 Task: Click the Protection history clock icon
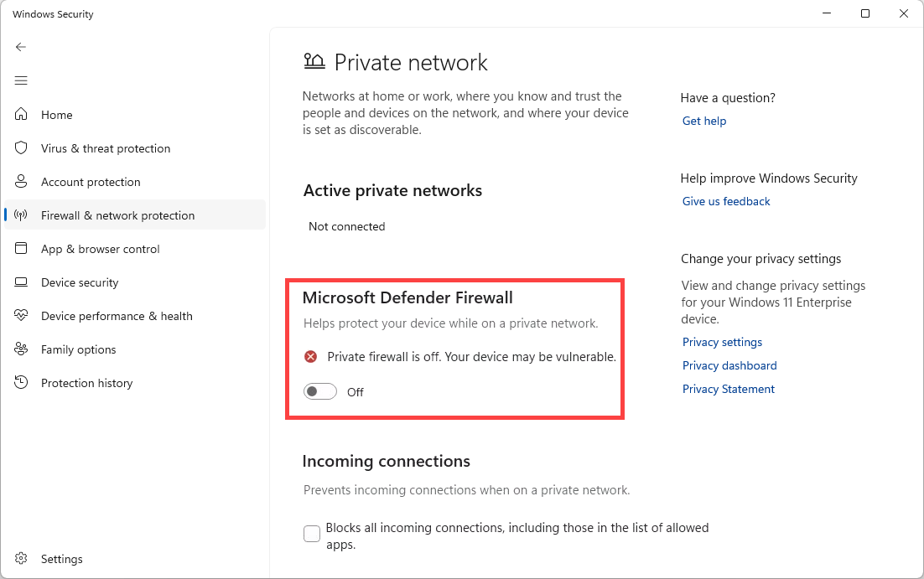21,383
